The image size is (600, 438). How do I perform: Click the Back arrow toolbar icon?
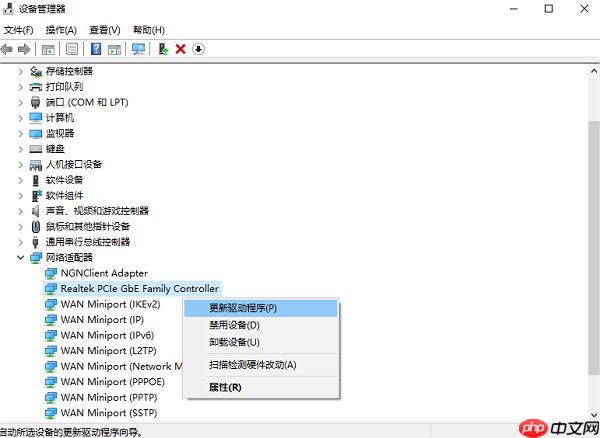tap(7, 49)
